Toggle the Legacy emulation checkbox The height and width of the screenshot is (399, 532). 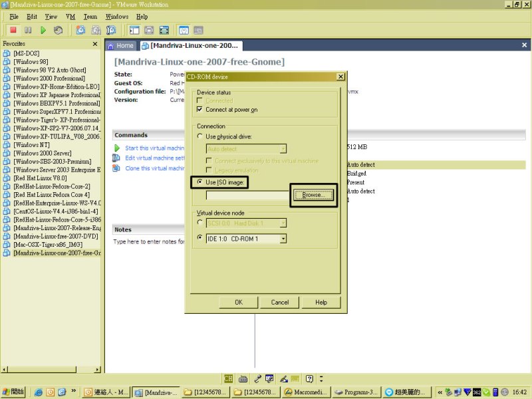(x=209, y=170)
